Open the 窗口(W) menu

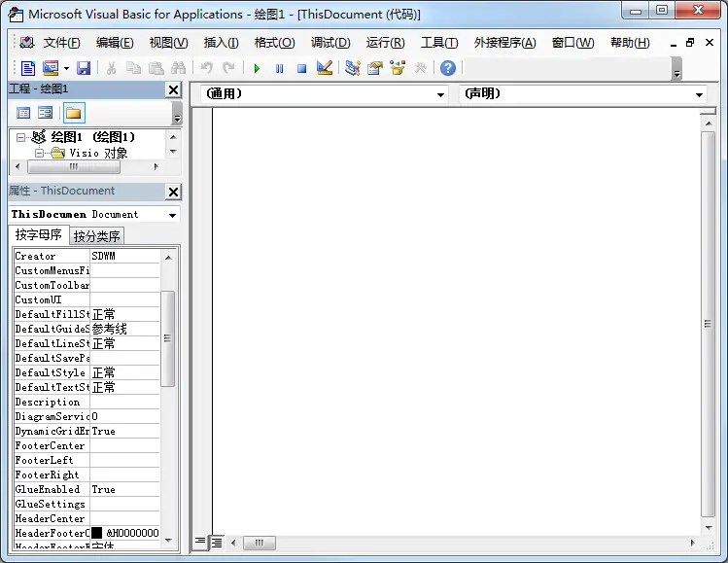(572, 43)
